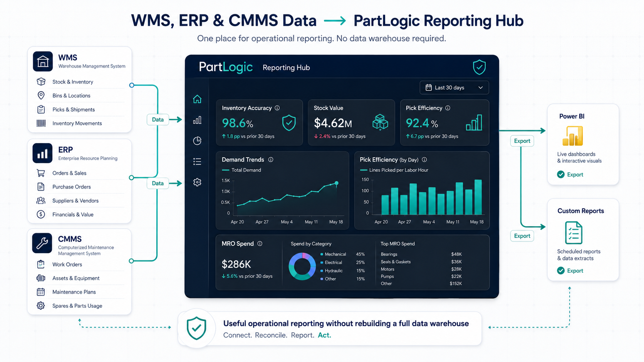This screenshot has width=644, height=362.
Task: Click Export under Power BI card
Action: click(x=575, y=175)
